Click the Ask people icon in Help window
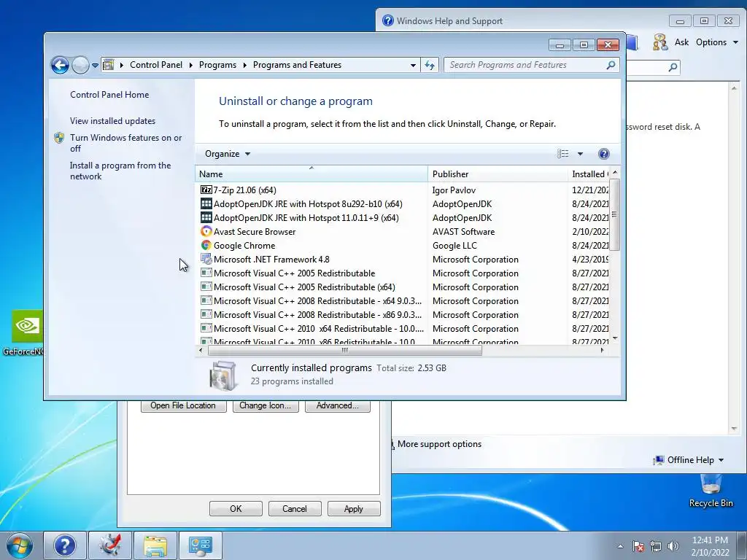The height and width of the screenshot is (560, 747). tap(659, 42)
